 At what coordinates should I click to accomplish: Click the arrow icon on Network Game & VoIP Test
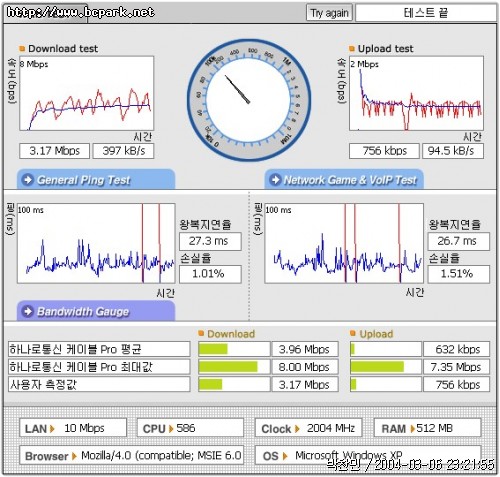[x=275, y=180]
